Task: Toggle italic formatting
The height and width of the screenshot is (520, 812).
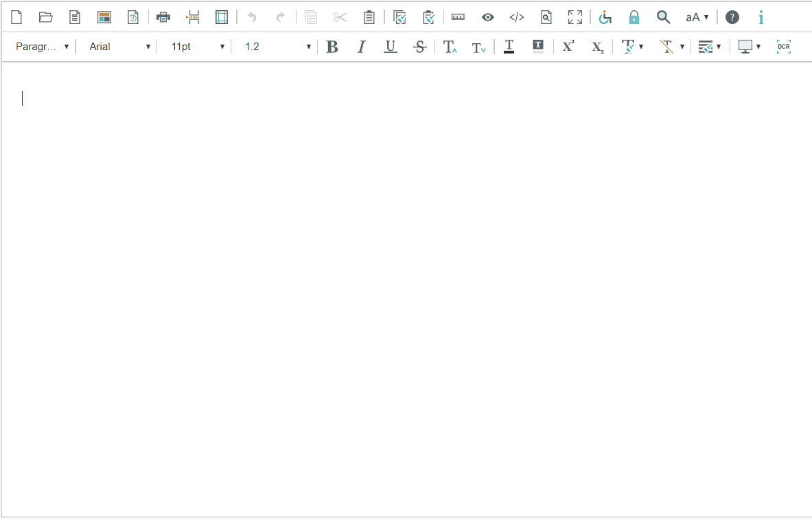Action: point(362,47)
